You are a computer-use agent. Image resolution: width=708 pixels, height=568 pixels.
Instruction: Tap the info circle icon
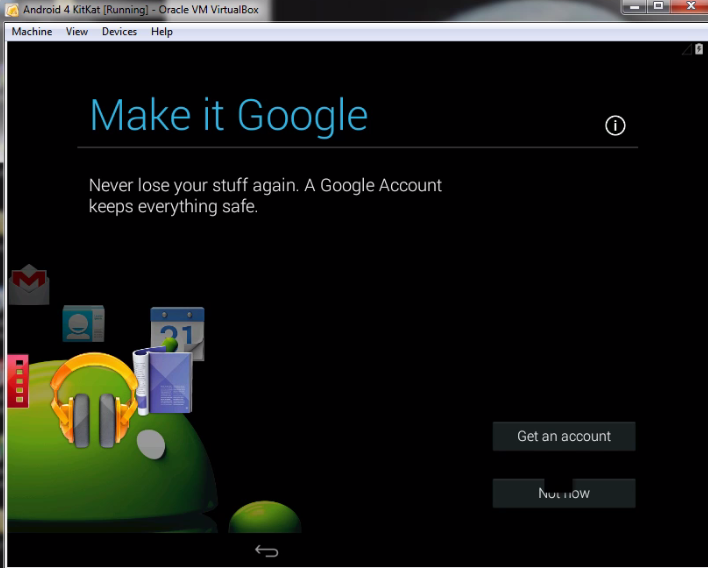click(x=615, y=125)
